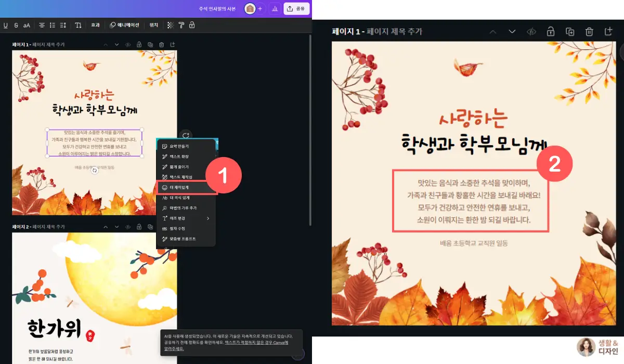This screenshot has width=624, height=364.
Task: Open bullet list style options
Action: [52, 24]
